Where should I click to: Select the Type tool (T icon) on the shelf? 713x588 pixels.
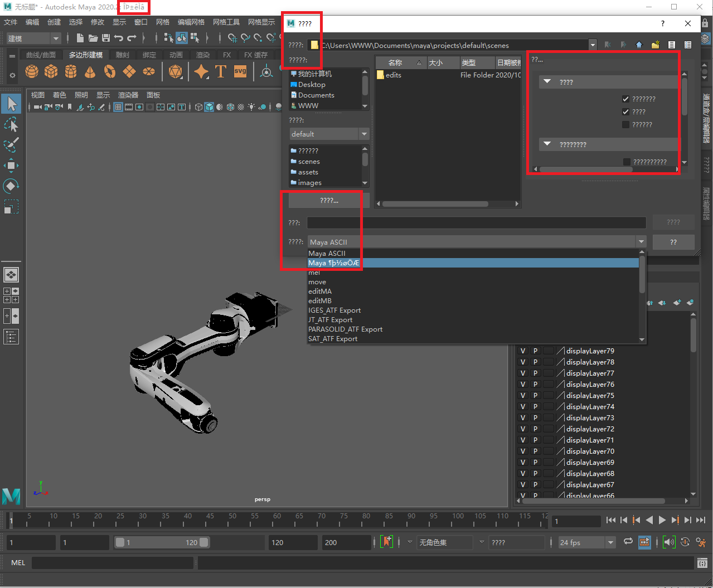221,71
